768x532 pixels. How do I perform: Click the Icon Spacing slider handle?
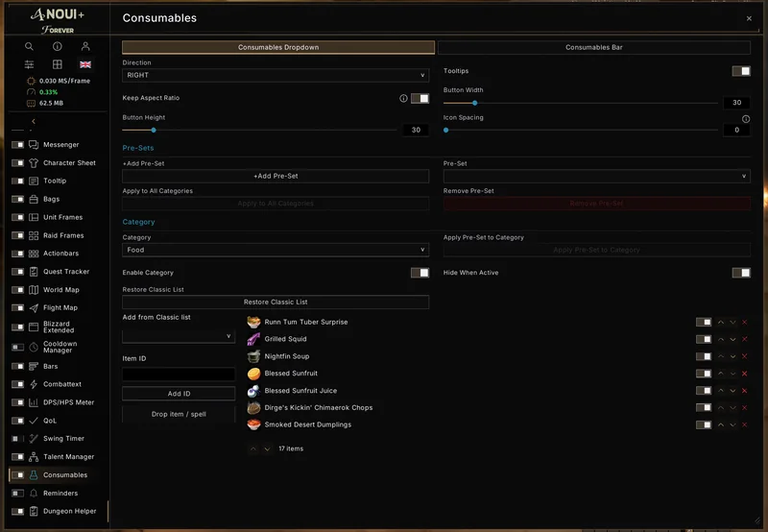point(445,130)
